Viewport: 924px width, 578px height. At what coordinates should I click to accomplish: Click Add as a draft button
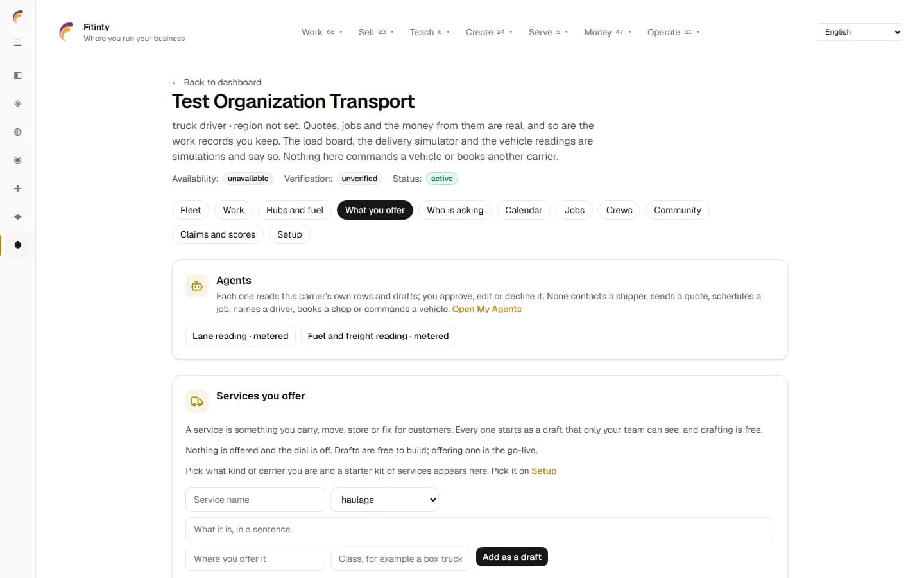512,557
